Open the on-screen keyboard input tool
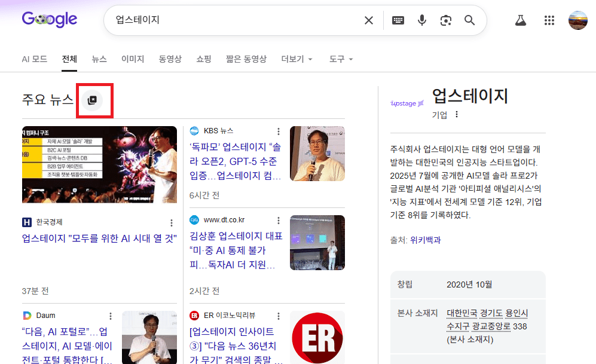596x364 pixels. (398, 20)
